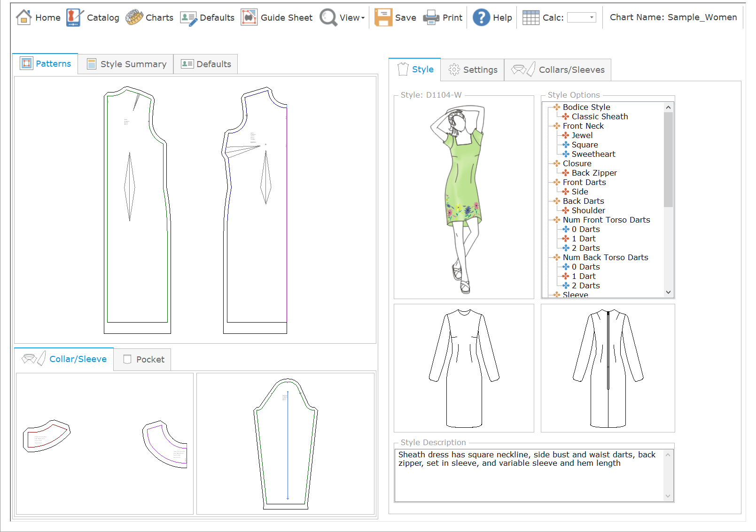Click the Print printer icon
The image size is (756, 532).
[431, 17]
